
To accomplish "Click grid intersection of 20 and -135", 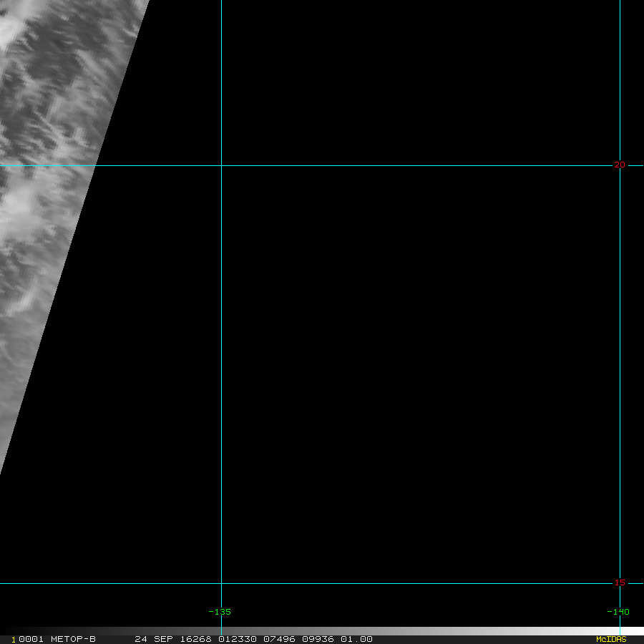I will [x=221, y=165].
